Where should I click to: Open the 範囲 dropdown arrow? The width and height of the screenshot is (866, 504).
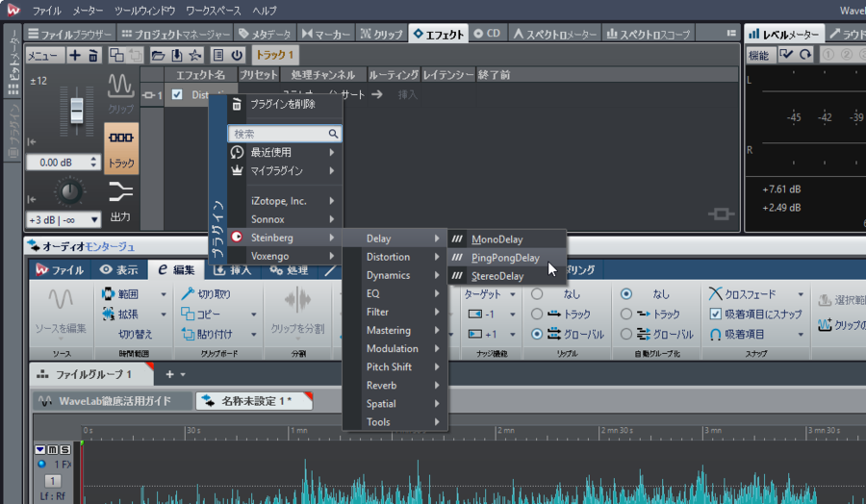point(164,294)
